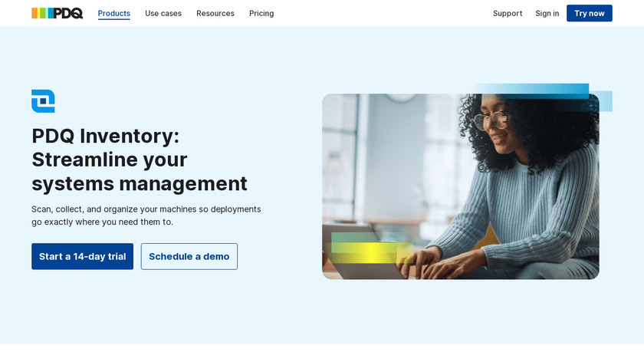This screenshot has height=362, width=644.
Task: Click the 'Scan, collect, and organize' description text
Action: click(x=146, y=216)
